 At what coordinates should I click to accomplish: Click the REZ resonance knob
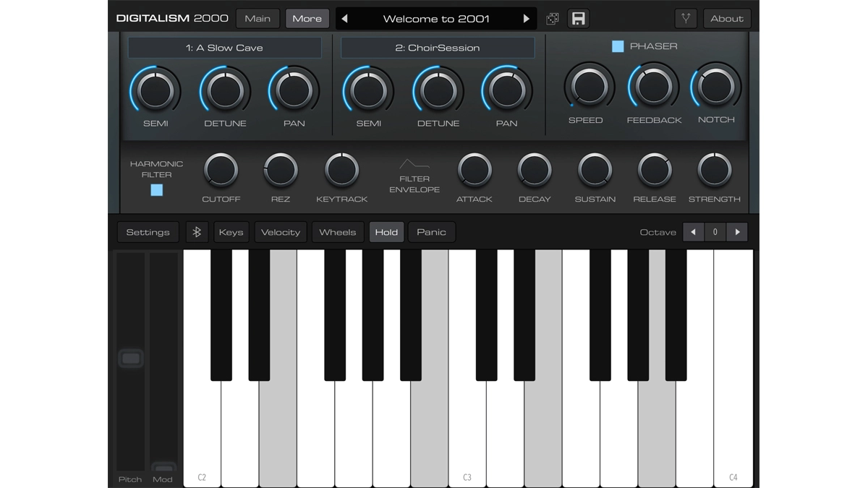[x=281, y=171]
